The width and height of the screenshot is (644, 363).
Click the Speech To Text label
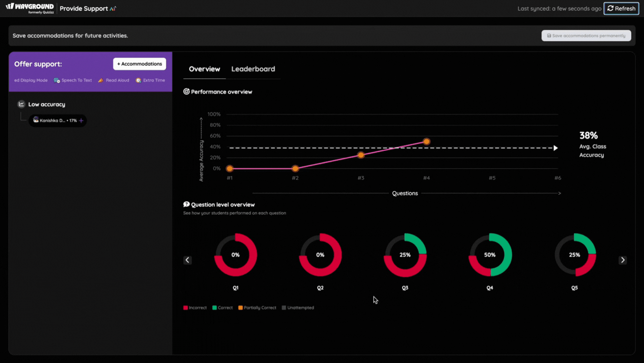click(x=76, y=80)
